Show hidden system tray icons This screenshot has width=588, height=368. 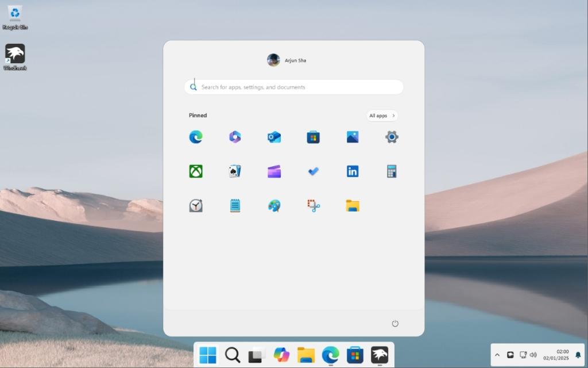coord(497,355)
